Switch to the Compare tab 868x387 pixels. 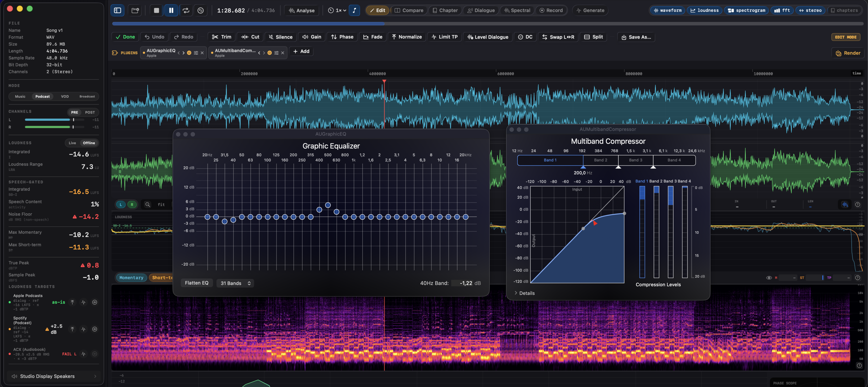coord(409,11)
